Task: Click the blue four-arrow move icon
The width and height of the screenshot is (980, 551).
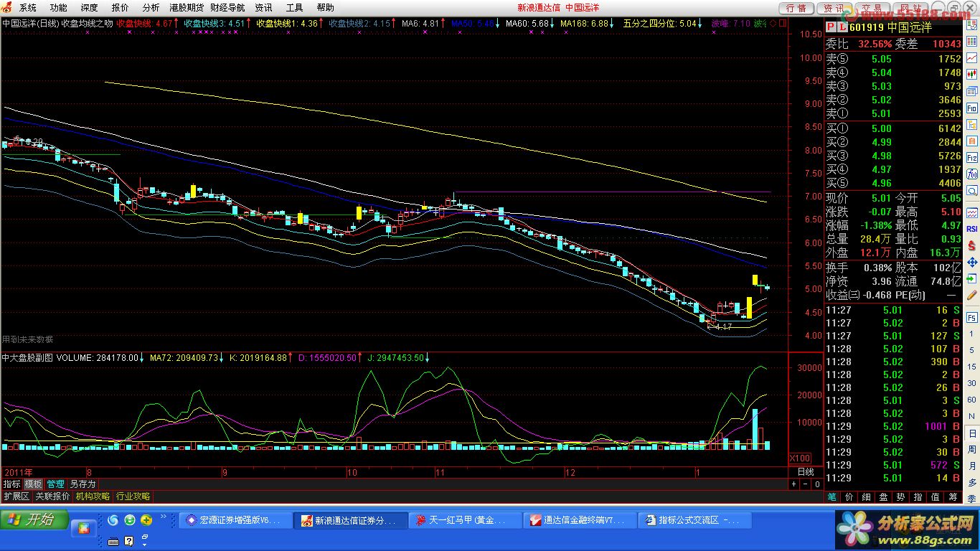Action: click(x=971, y=262)
